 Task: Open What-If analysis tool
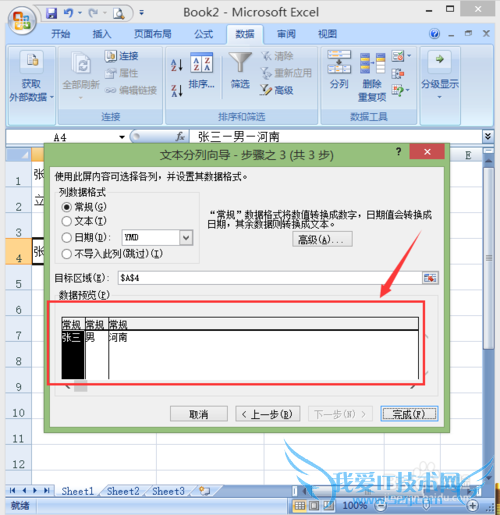tap(398, 90)
